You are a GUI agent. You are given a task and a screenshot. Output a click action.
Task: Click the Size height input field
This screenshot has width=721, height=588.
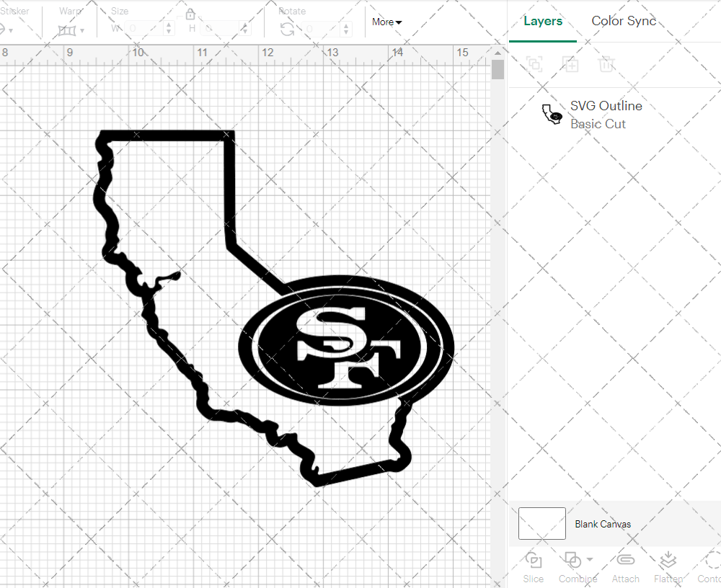pyautogui.click(x=221, y=29)
